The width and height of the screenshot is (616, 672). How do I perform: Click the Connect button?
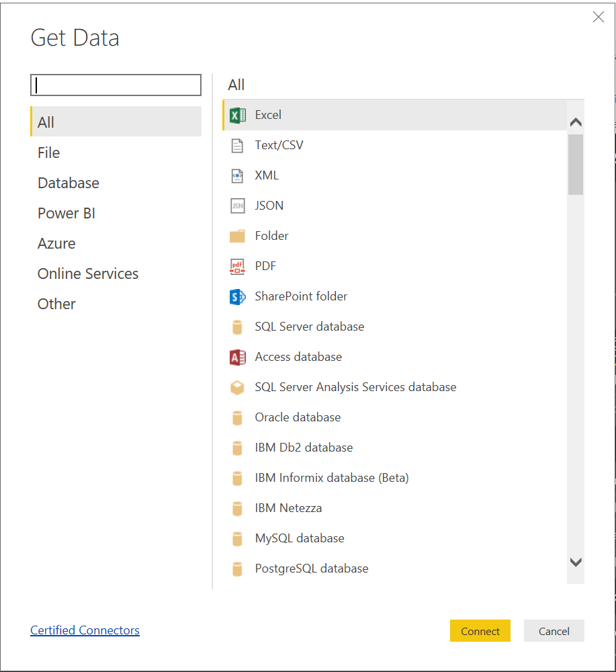(480, 631)
